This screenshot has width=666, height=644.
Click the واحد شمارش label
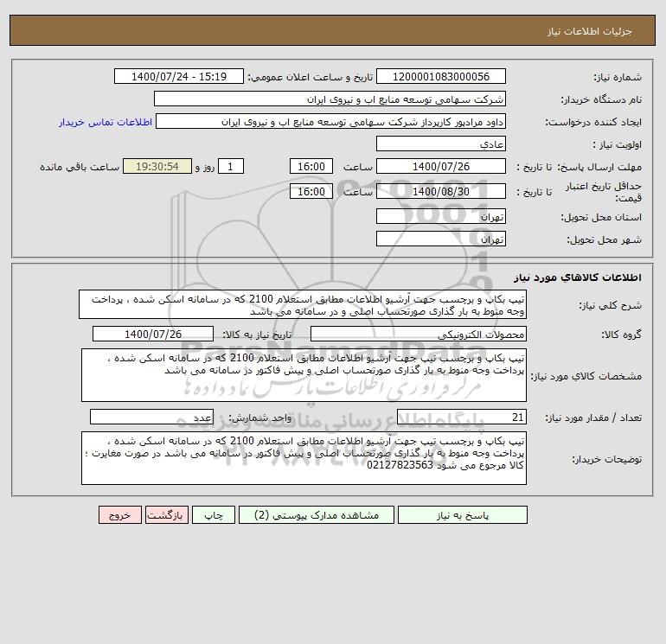coord(260,418)
